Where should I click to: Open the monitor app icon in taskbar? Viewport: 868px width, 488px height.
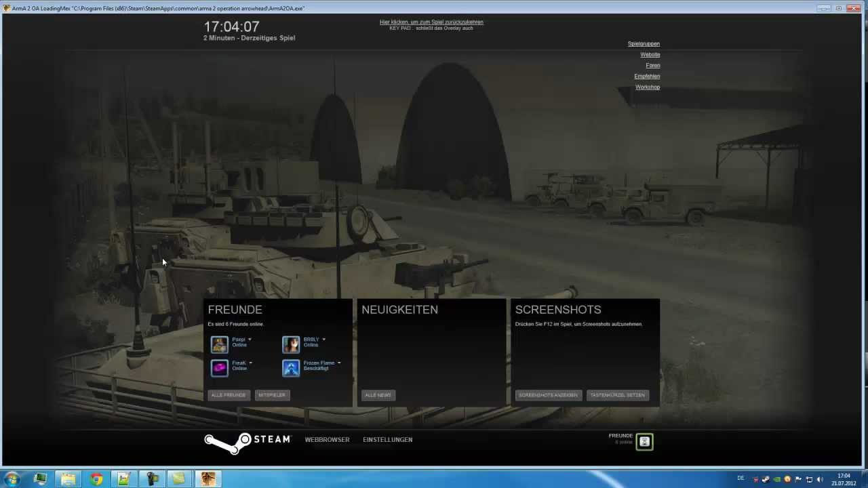pyautogui.click(x=40, y=479)
